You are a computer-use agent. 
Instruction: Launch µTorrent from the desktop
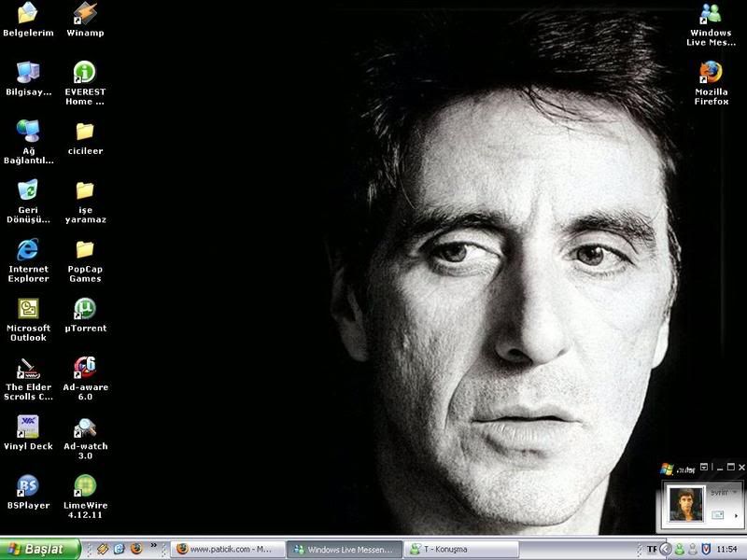point(85,309)
